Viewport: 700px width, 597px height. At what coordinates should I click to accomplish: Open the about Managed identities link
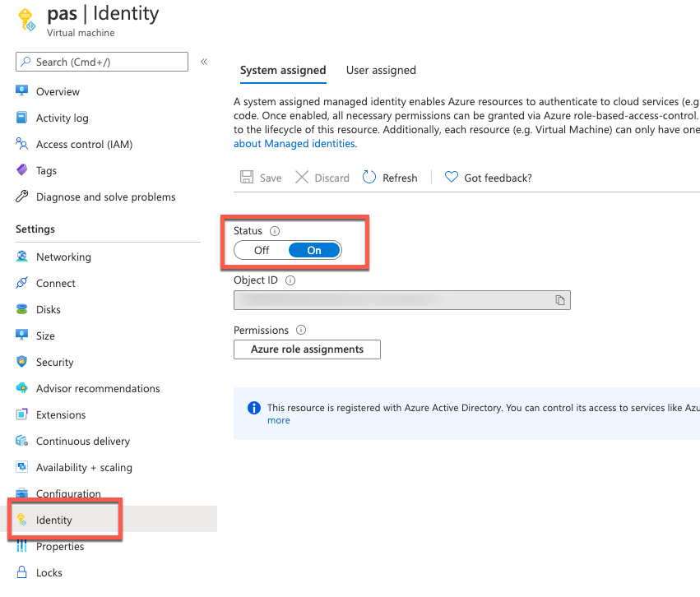(x=295, y=143)
